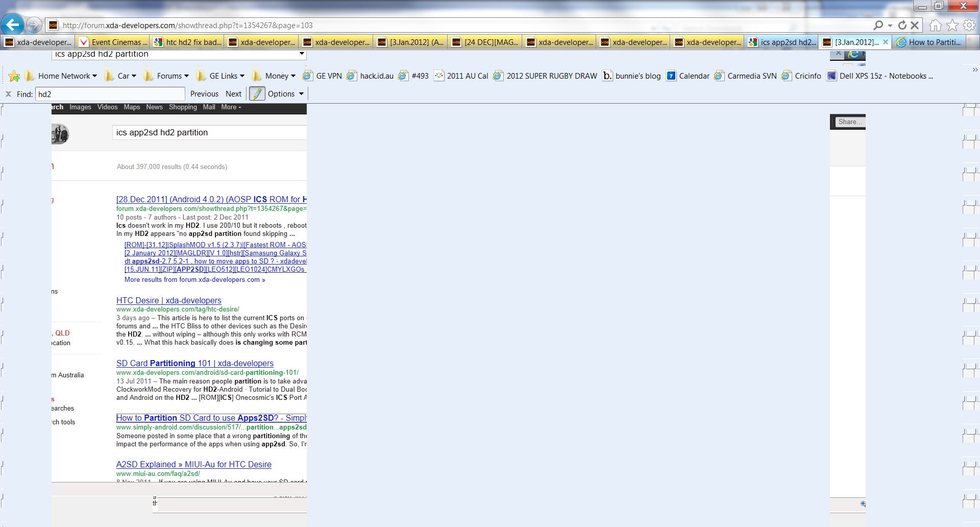Click Next in the Find bar
980x527 pixels.
click(x=233, y=94)
